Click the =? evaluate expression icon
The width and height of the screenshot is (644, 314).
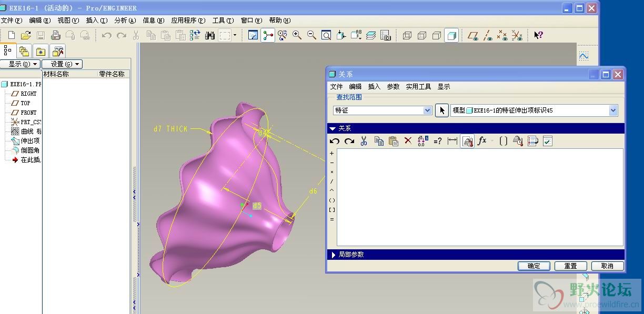pos(437,141)
